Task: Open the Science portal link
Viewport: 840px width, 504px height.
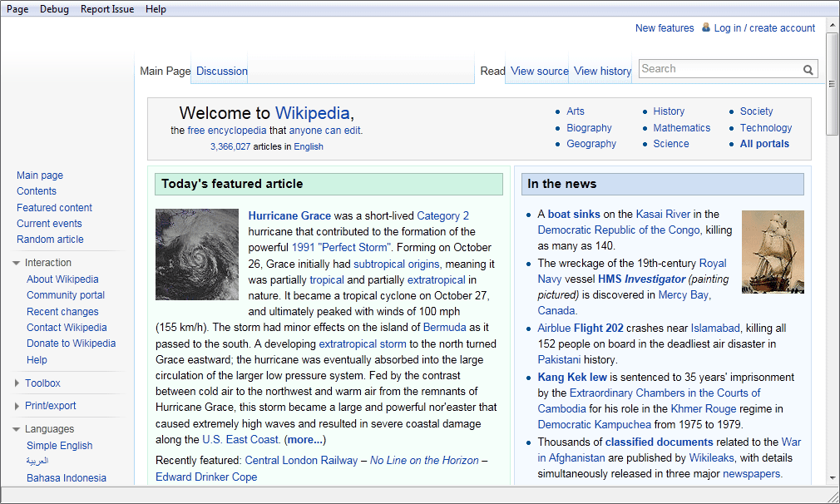Action: 670,144
